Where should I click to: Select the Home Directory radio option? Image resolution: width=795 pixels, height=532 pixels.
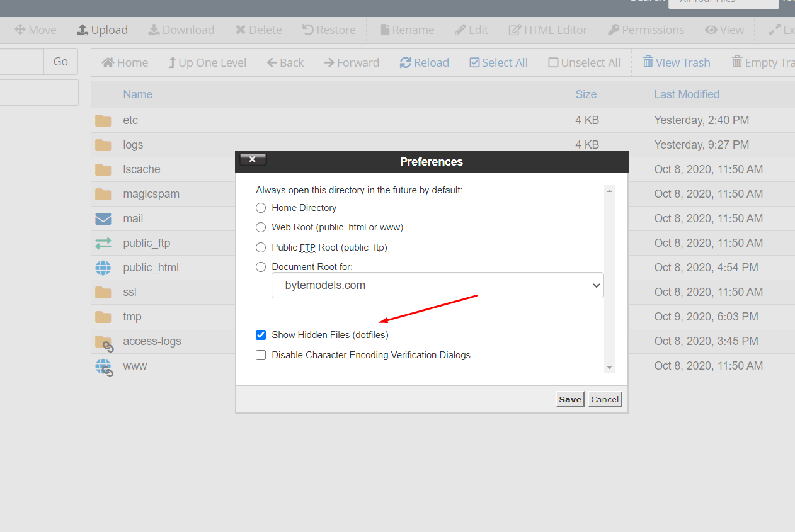[261, 208]
